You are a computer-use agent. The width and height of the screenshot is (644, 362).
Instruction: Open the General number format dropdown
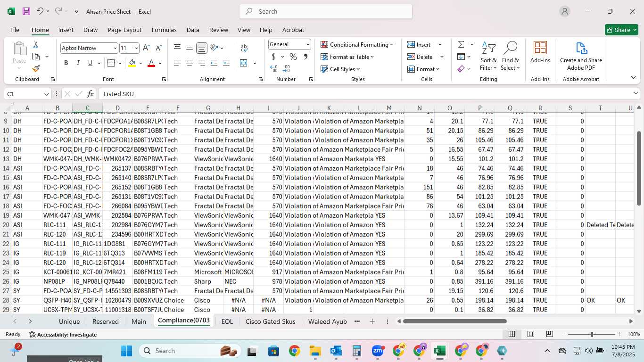tap(308, 44)
